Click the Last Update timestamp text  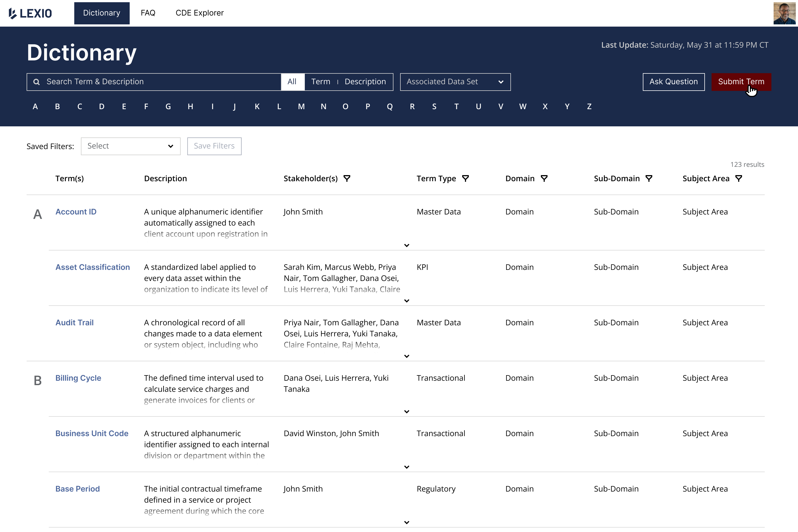pyautogui.click(x=685, y=45)
